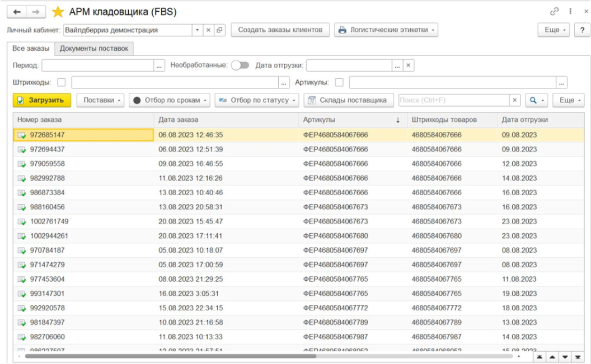Click the back navigation arrow

pyautogui.click(x=17, y=12)
